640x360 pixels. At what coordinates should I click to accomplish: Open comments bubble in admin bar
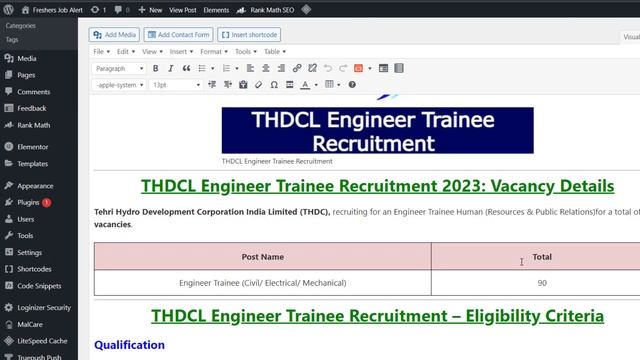[122, 10]
